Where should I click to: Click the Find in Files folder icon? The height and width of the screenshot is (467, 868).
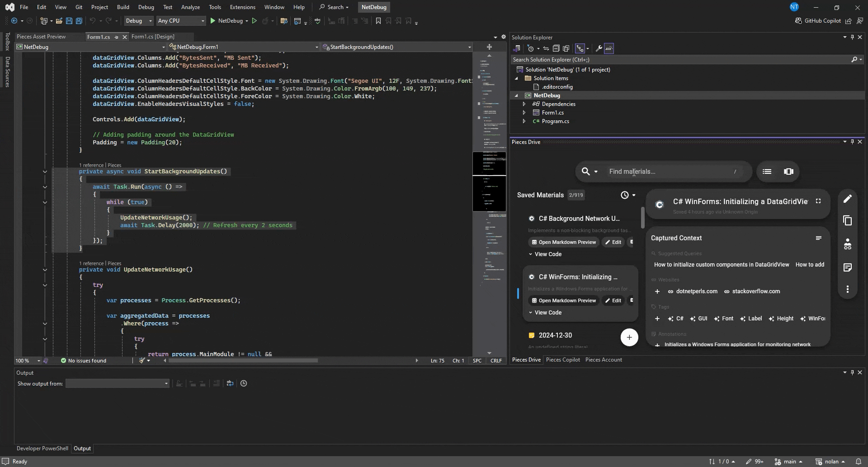[x=284, y=21]
